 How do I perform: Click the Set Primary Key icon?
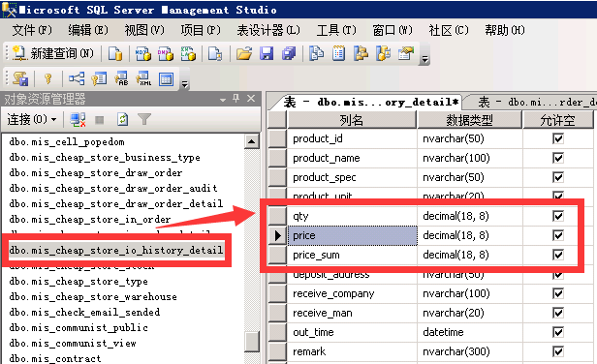pos(48,78)
